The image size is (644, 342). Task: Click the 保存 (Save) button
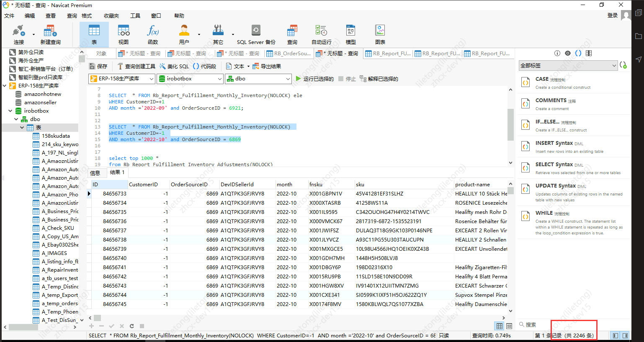tap(98, 67)
